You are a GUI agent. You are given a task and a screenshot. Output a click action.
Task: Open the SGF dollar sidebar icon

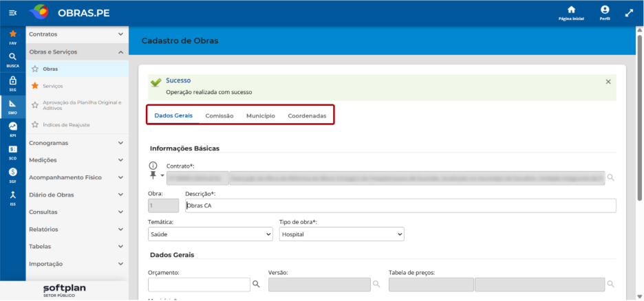[13, 175]
